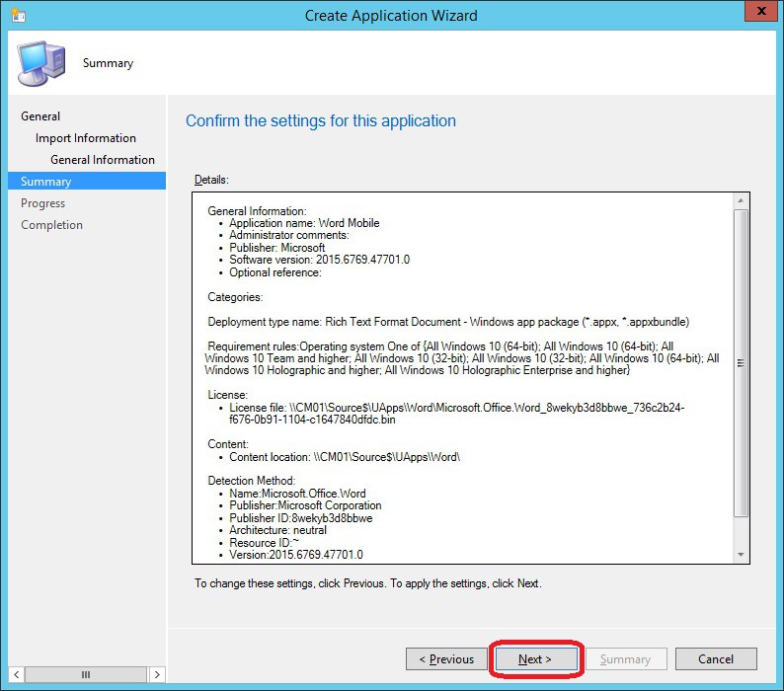Select General in the wizard steps
Screen dimensions: 784x691
tap(40, 116)
